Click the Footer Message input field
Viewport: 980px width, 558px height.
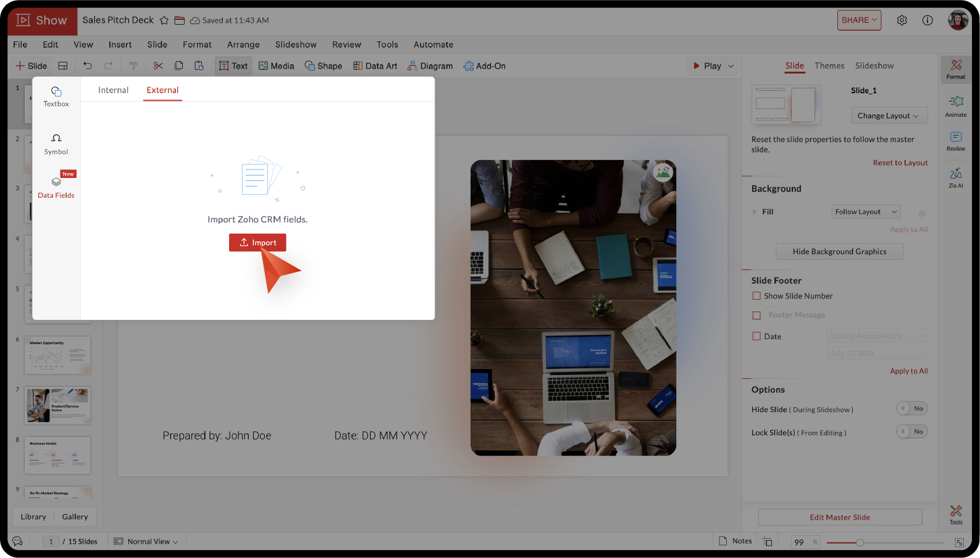pyautogui.click(x=834, y=315)
